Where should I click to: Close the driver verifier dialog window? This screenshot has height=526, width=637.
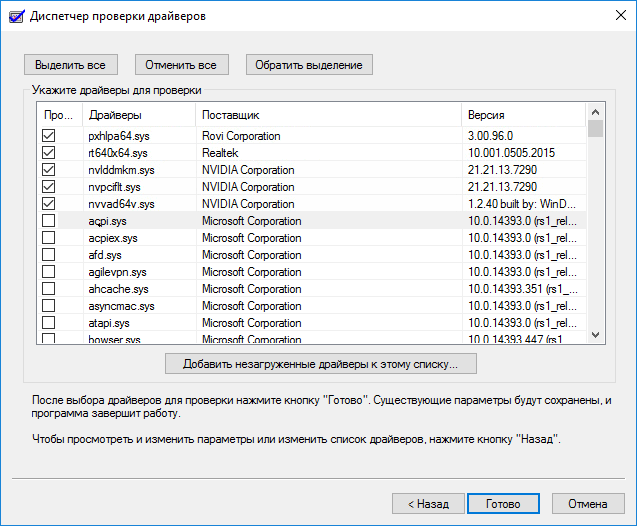(613, 15)
